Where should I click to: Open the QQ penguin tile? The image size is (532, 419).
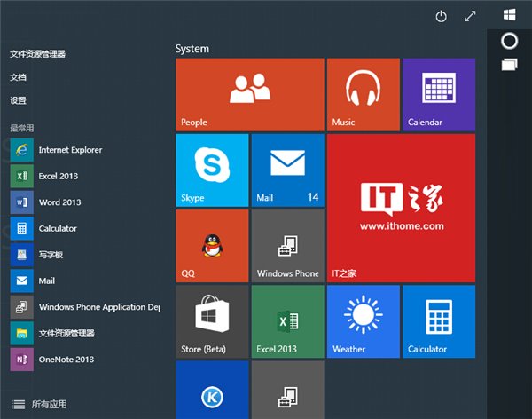point(212,246)
